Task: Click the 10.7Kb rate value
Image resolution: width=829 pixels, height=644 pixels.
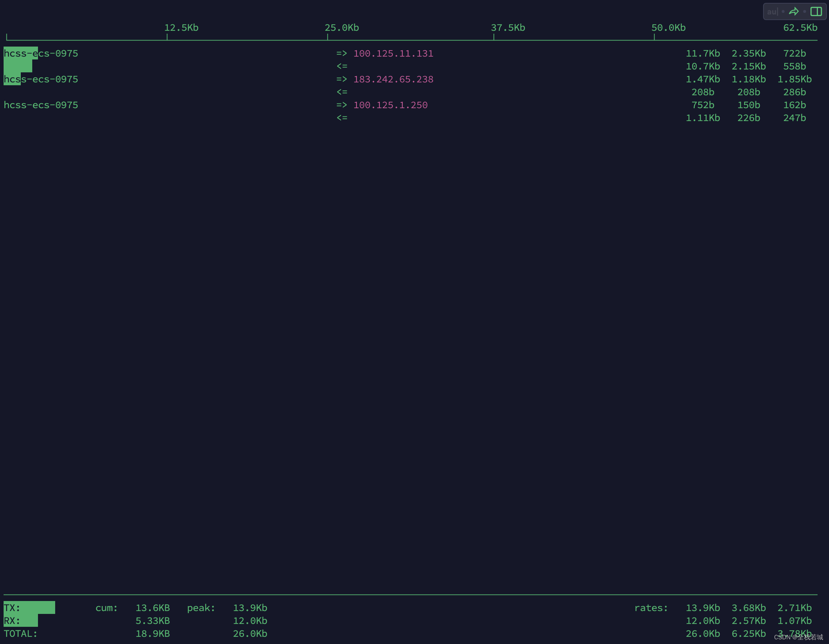Action: [x=703, y=66]
